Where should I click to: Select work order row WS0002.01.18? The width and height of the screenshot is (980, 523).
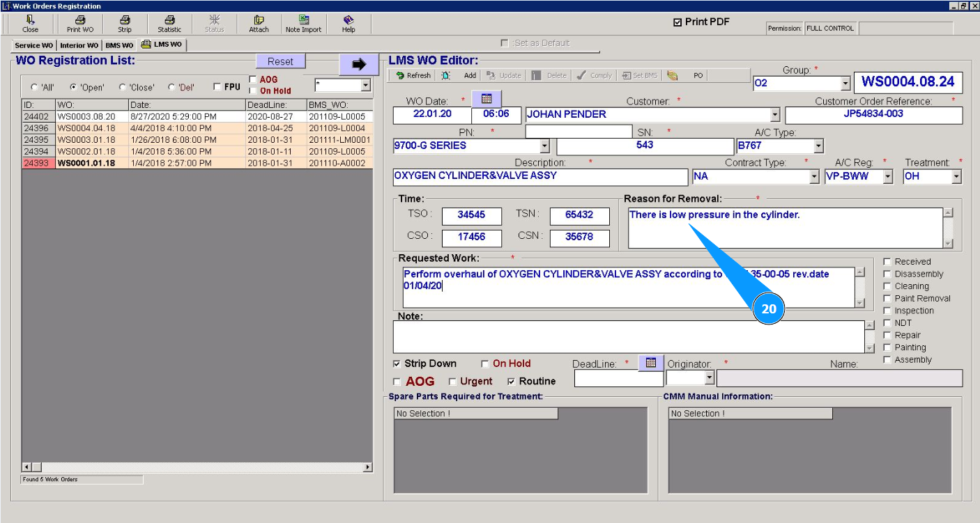[x=197, y=151]
